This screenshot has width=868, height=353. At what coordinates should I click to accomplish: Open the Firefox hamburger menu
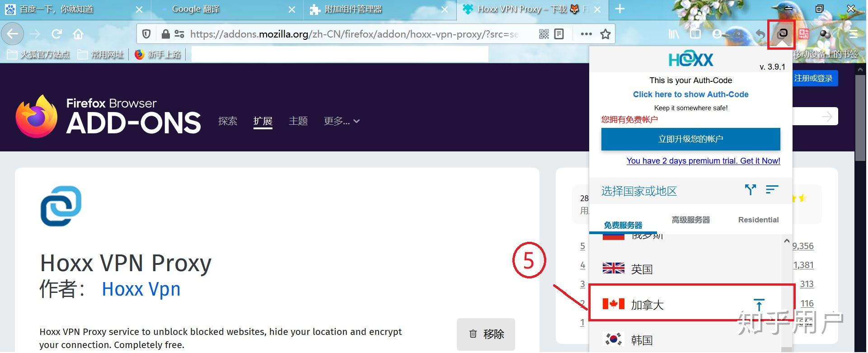coord(853,34)
